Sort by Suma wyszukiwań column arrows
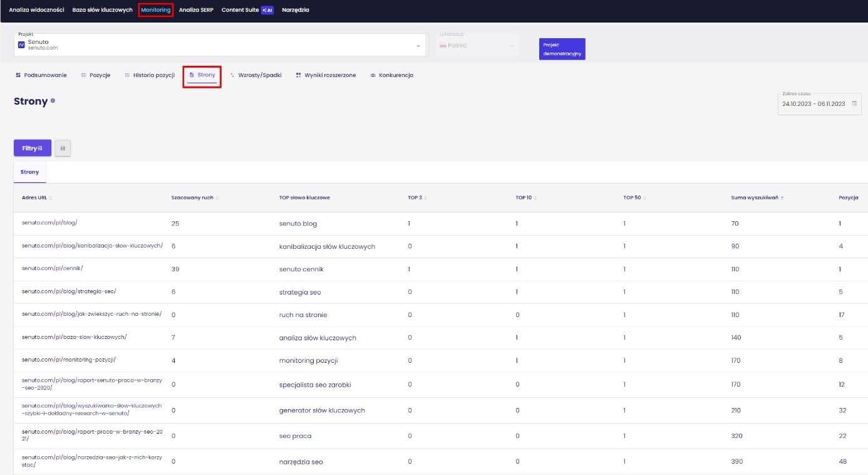868x475 pixels. click(x=782, y=198)
